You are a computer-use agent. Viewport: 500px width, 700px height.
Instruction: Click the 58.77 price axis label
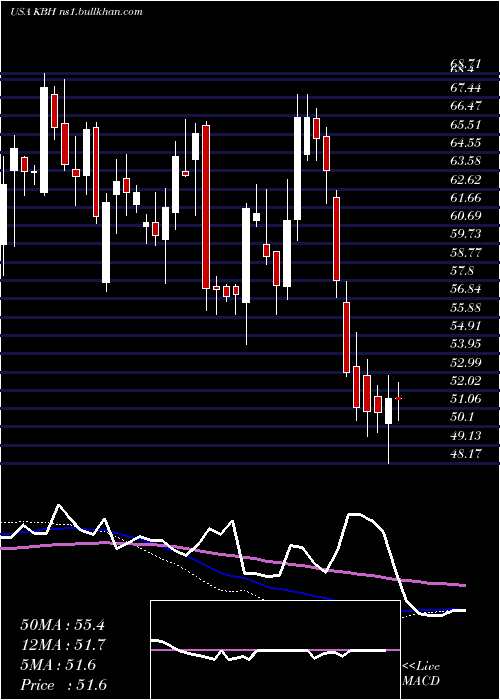[465, 253]
